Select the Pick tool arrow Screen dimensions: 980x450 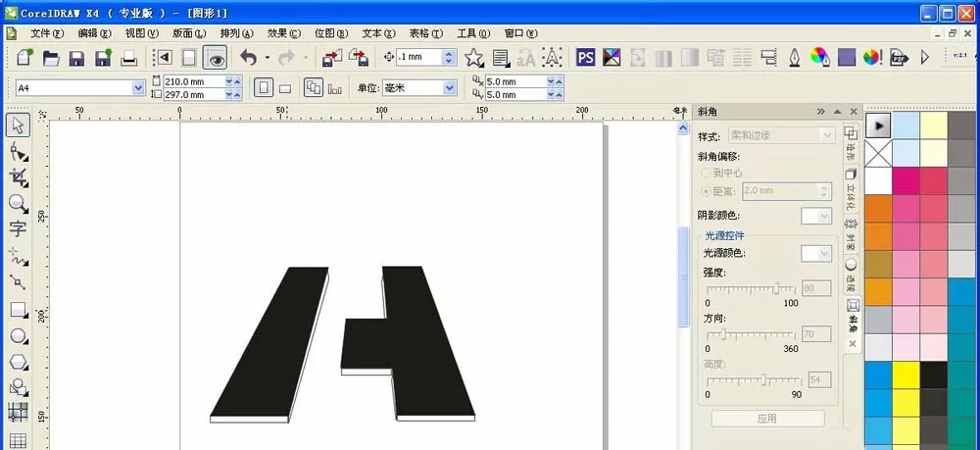click(x=18, y=125)
